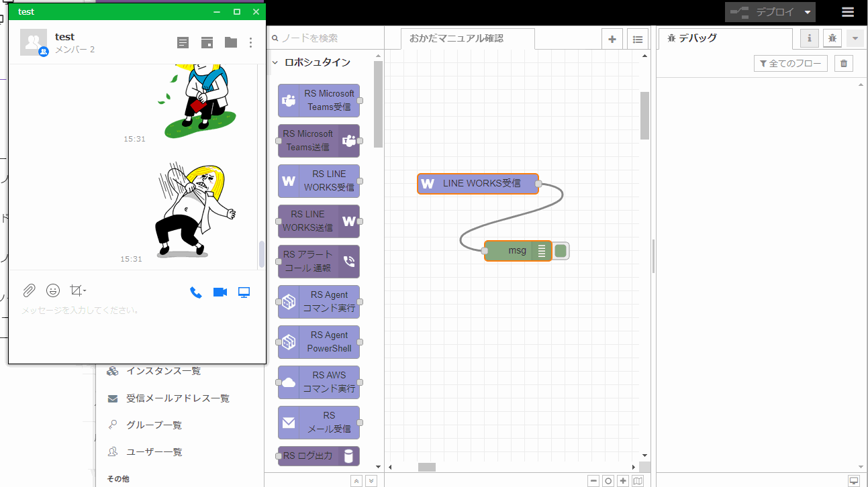Open the deploy options dropdown arrow
This screenshot has width=868, height=487.
[x=808, y=12]
